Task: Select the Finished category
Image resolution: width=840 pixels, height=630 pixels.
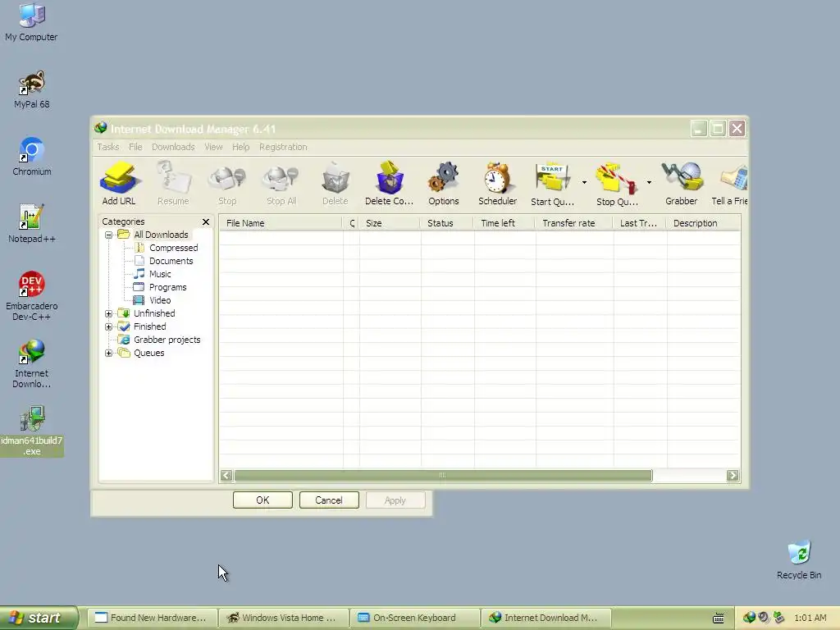Action: 149,326
